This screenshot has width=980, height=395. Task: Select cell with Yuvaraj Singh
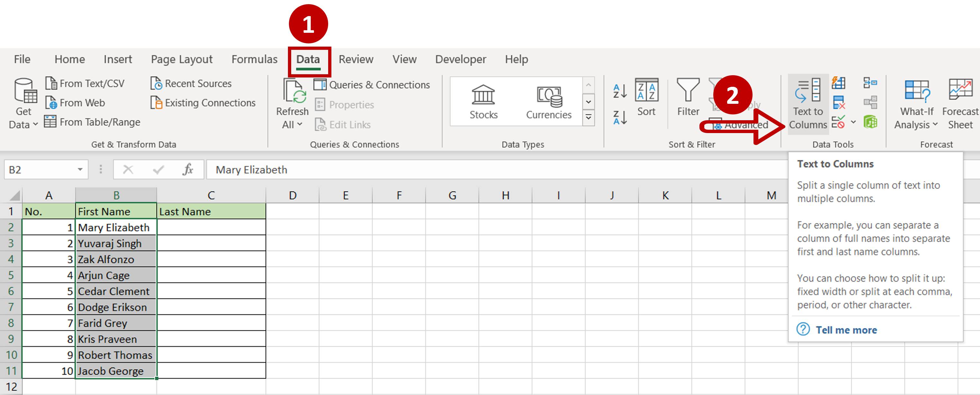pyautogui.click(x=116, y=243)
